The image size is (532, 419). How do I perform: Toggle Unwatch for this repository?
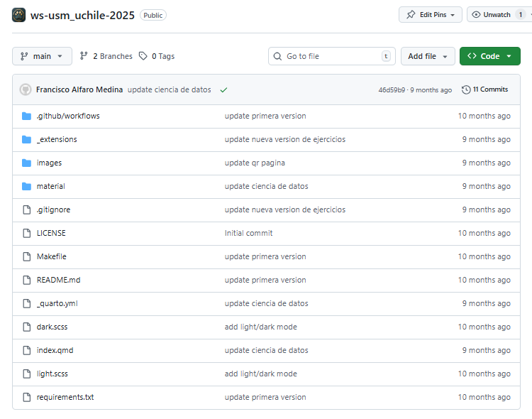(x=492, y=15)
